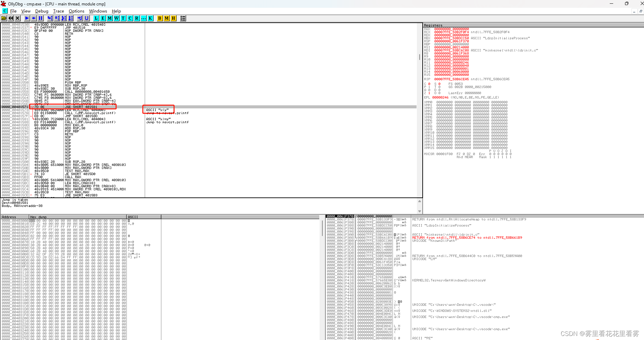Select the RSP register value 0061F370

point(451,41)
